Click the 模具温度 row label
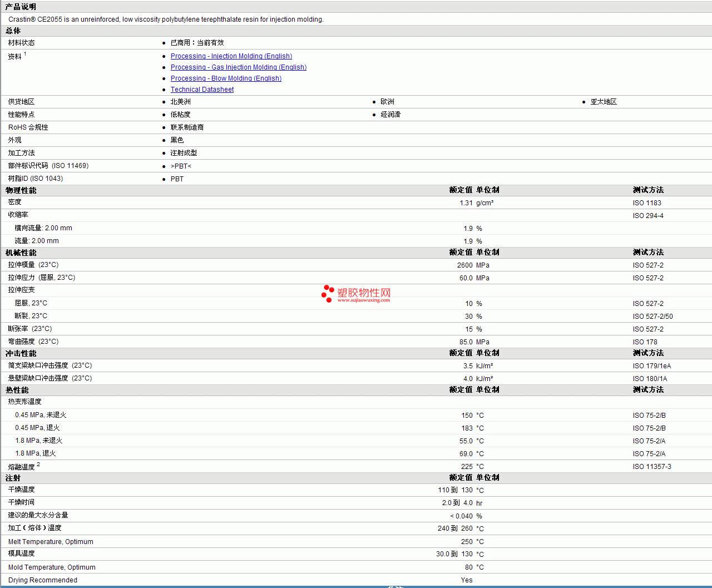Screen dimensions: 712x588 pos(21,554)
